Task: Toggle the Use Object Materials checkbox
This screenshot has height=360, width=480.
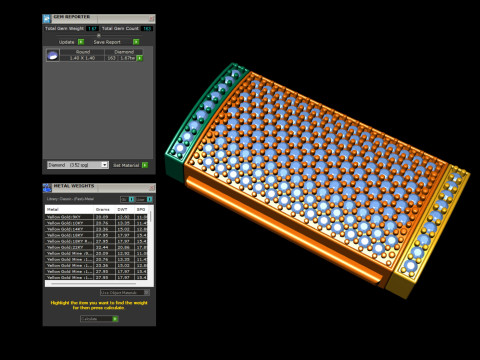Action: 146,292
